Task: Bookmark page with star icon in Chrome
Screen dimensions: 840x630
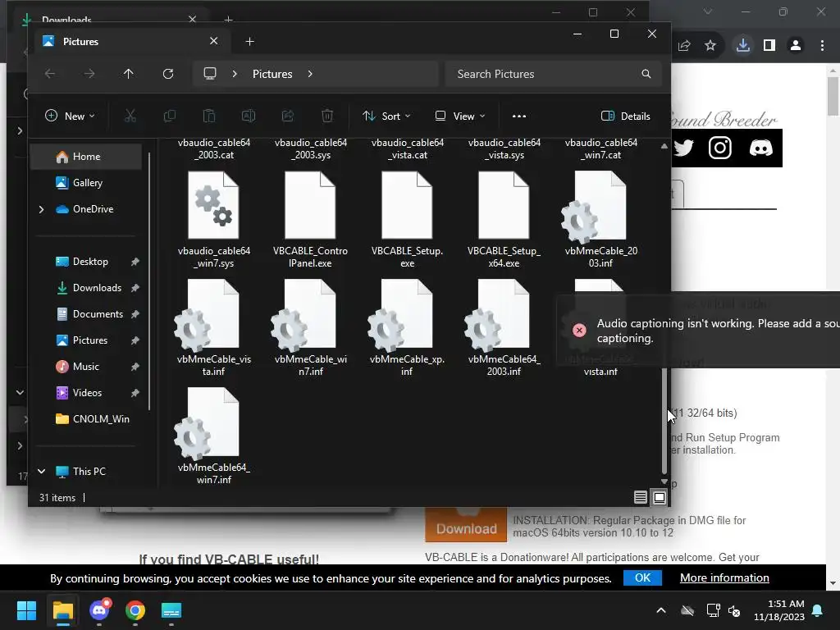Action: pyautogui.click(x=710, y=46)
